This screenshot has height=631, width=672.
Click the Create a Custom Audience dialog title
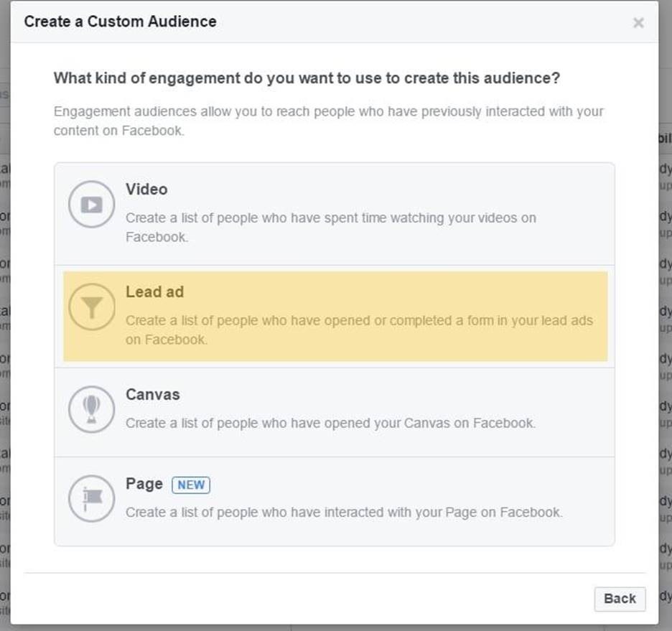click(x=120, y=22)
